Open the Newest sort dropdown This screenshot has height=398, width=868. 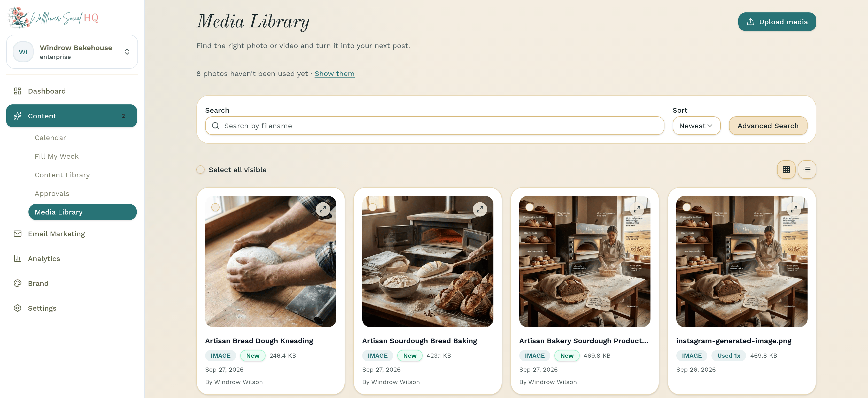pos(696,126)
